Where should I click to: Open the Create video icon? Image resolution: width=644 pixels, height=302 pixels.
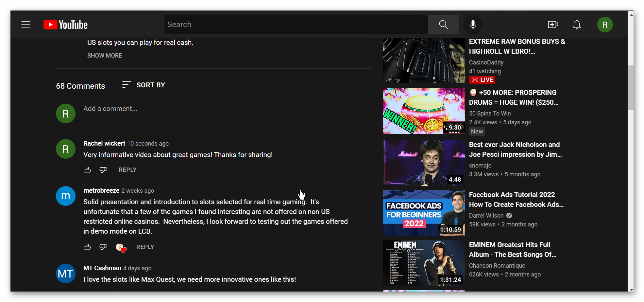(x=553, y=25)
